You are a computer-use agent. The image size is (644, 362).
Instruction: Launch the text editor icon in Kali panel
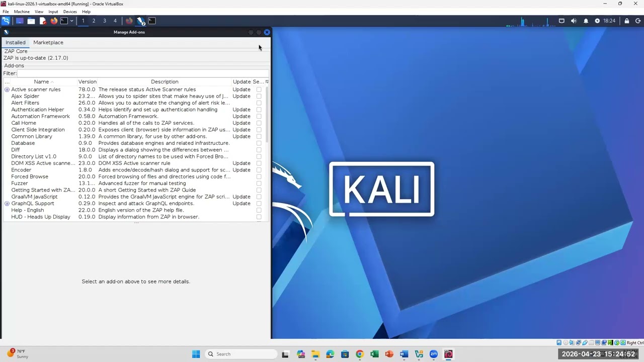[x=42, y=21]
